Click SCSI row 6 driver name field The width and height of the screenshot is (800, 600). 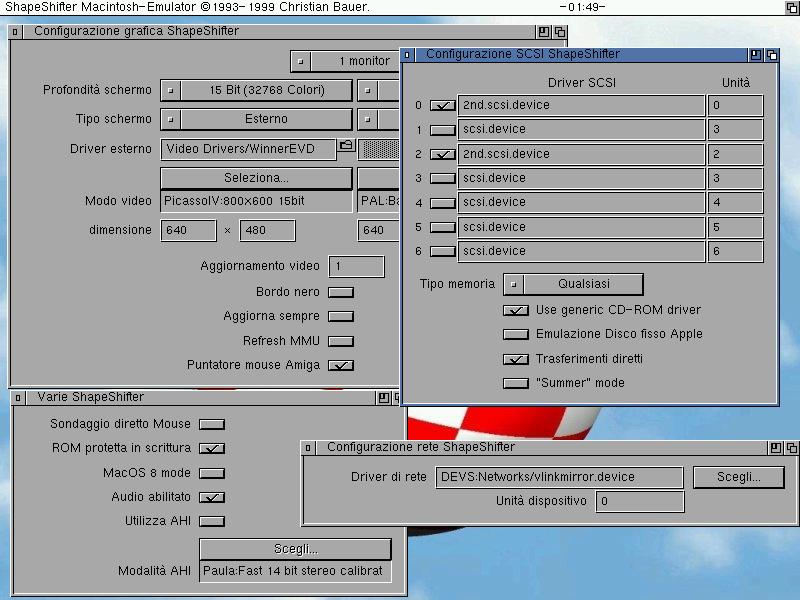pyautogui.click(x=582, y=251)
